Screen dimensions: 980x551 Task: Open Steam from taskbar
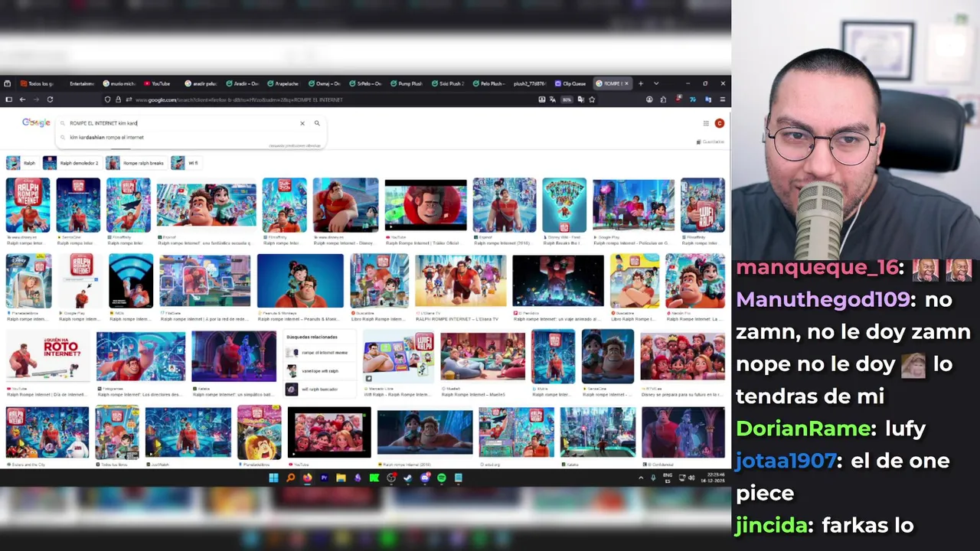click(408, 478)
